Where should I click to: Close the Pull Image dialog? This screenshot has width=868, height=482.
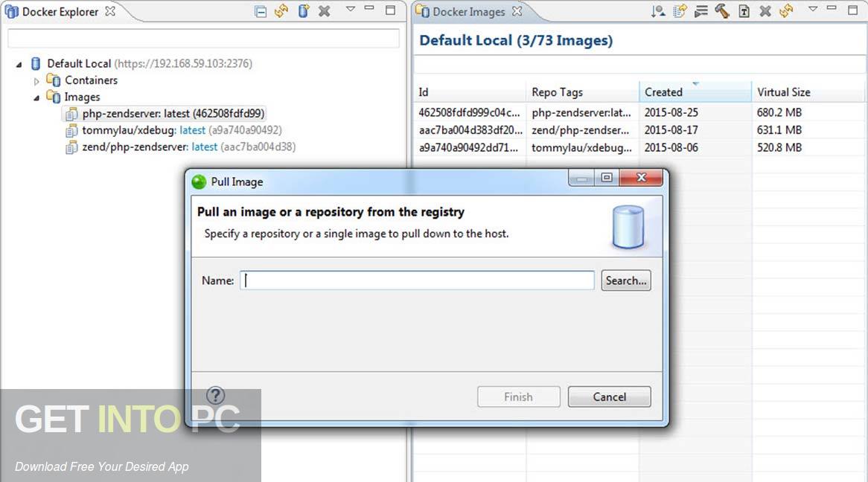642,178
